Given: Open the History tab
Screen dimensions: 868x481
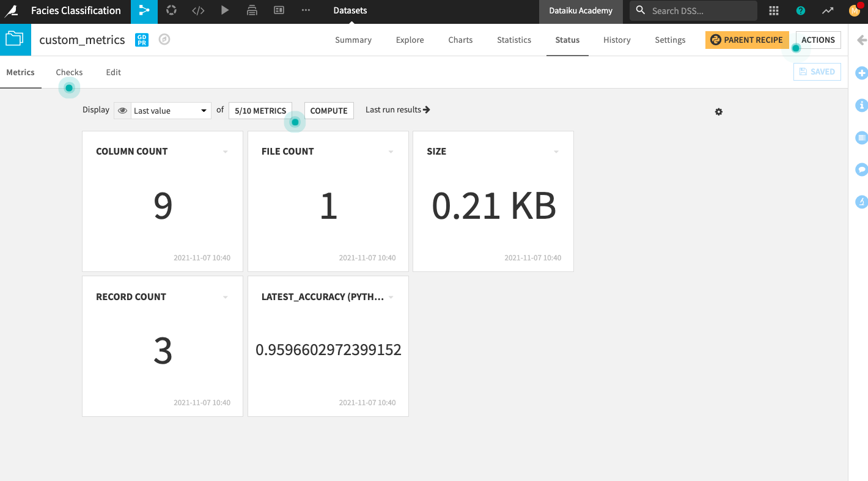Looking at the screenshot, I should click(617, 40).
